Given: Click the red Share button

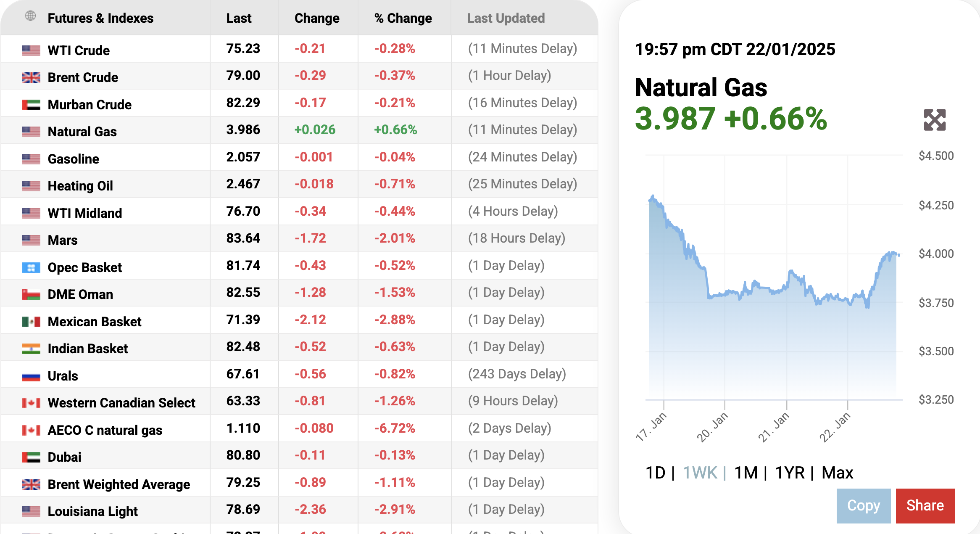Looking at the screenshot, I should point(925,506).
